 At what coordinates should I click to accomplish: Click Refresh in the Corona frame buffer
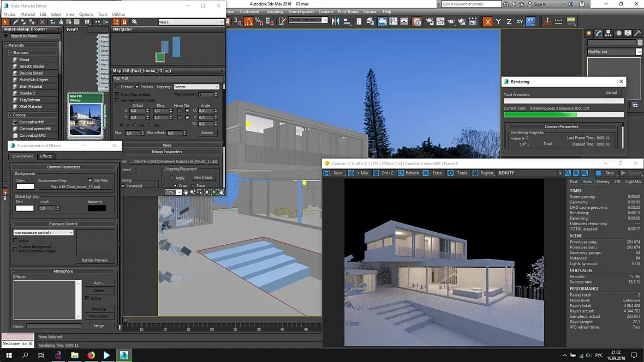click(408, 173)
